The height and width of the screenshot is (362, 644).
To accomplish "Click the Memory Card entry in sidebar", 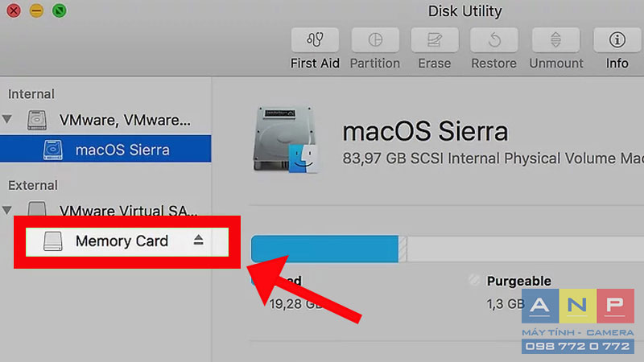I will coord(127,242).
